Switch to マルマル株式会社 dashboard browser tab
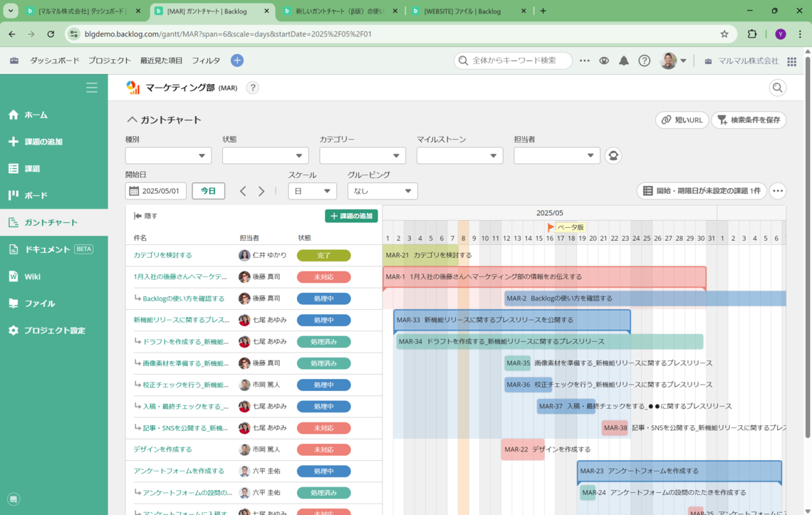812x515 pixels. (83, 11)
